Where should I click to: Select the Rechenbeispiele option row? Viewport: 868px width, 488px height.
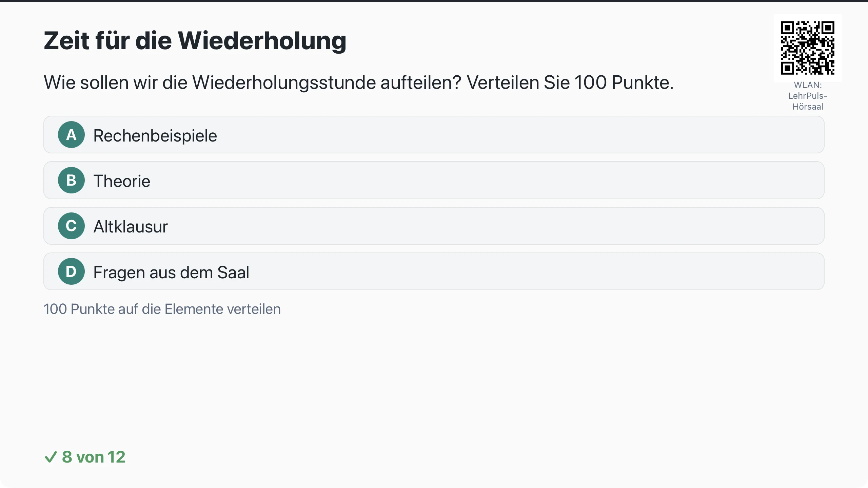tap(434, 135)
